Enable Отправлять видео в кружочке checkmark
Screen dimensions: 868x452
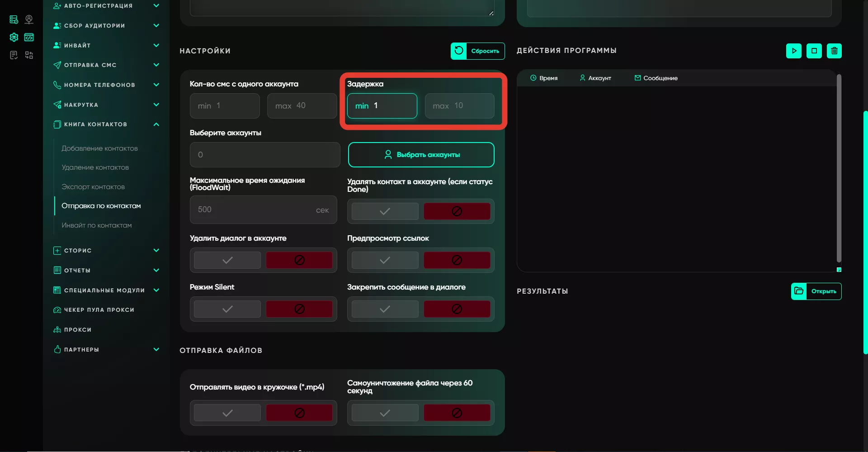pos(227,413)
